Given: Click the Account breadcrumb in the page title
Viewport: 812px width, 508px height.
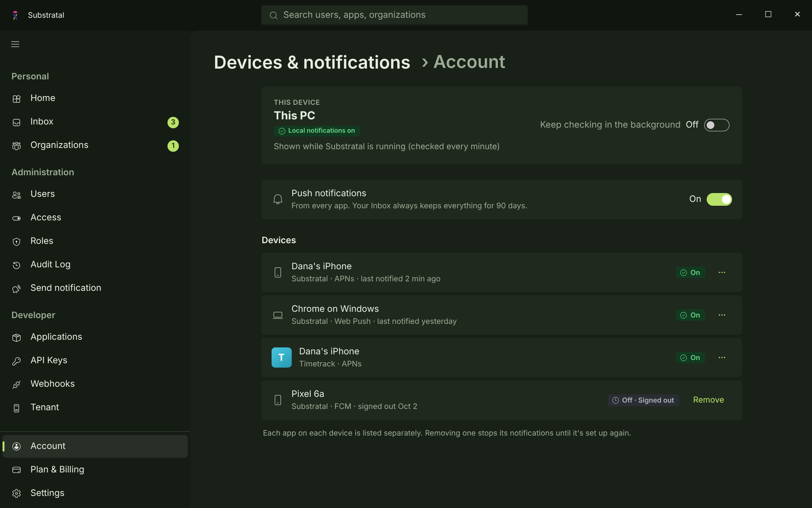Looking at the screenshot, I should (469, 62).
